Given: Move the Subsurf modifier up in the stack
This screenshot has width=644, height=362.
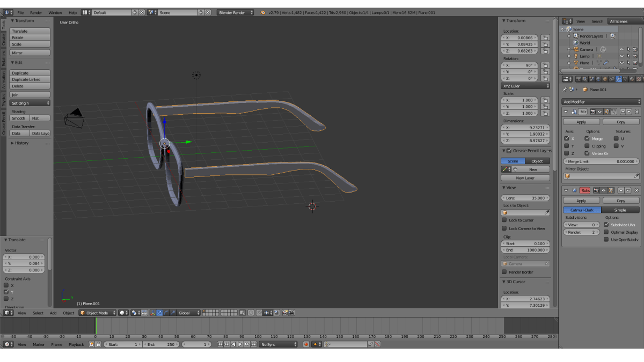Looking at the screenshot, I should 621,190.
